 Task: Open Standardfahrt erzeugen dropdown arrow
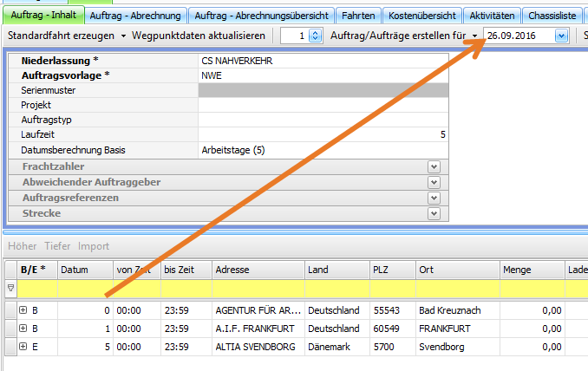click(123, 36)
